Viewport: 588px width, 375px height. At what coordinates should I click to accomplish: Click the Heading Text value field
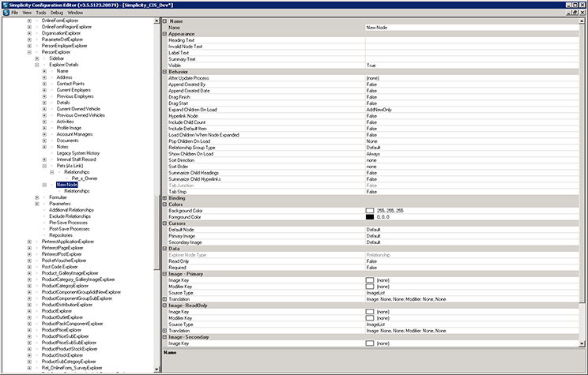point(472,40)
